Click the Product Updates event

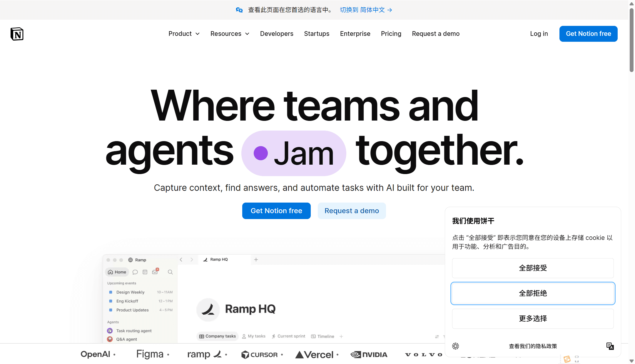click(x=132, y=310)
